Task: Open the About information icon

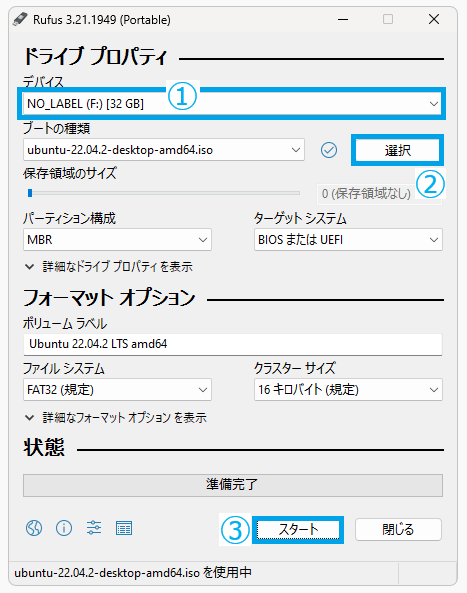Action: 64,528
